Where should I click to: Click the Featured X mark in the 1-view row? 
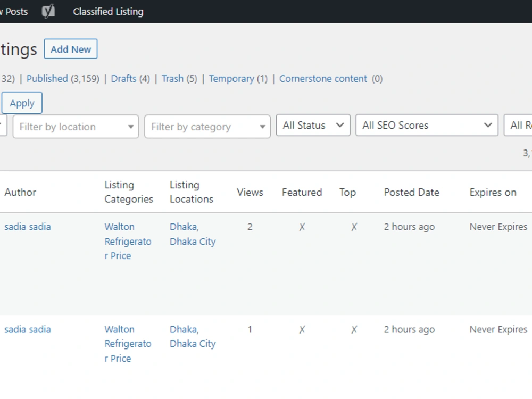[x=302, y=329]
